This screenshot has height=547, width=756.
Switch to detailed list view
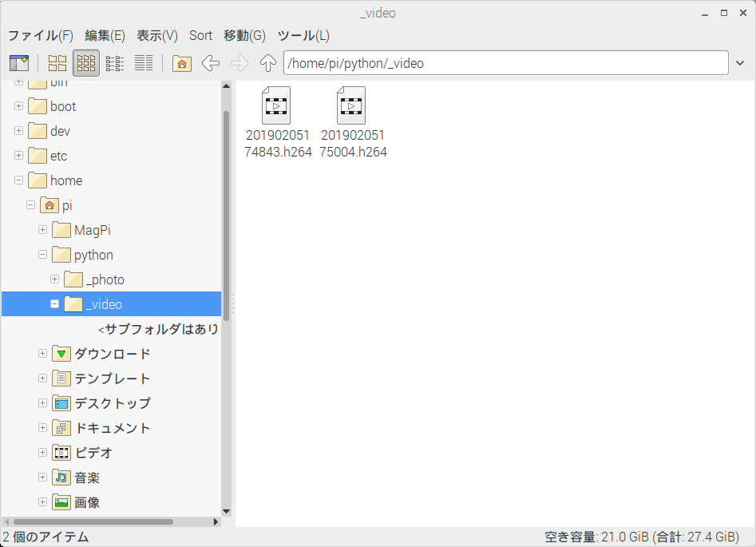[x=144, y=63]
